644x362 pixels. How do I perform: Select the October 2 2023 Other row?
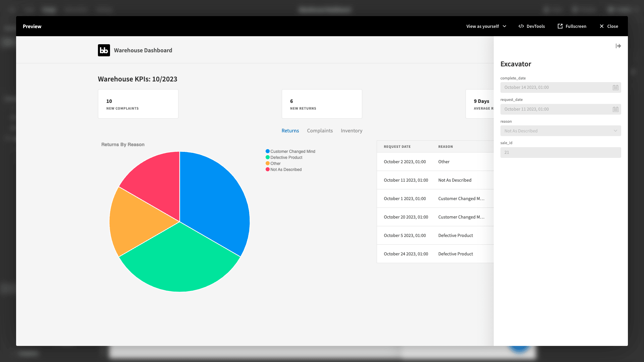[435, 162]
